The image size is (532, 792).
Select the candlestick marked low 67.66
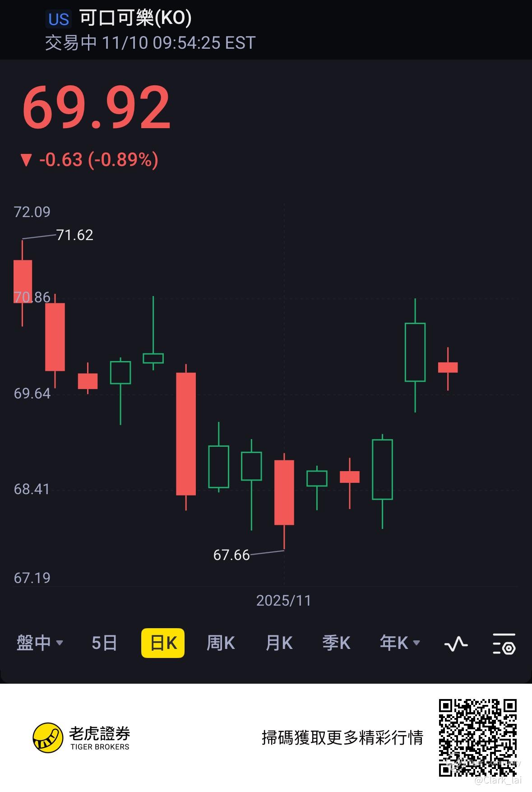[x=284, y=501]
